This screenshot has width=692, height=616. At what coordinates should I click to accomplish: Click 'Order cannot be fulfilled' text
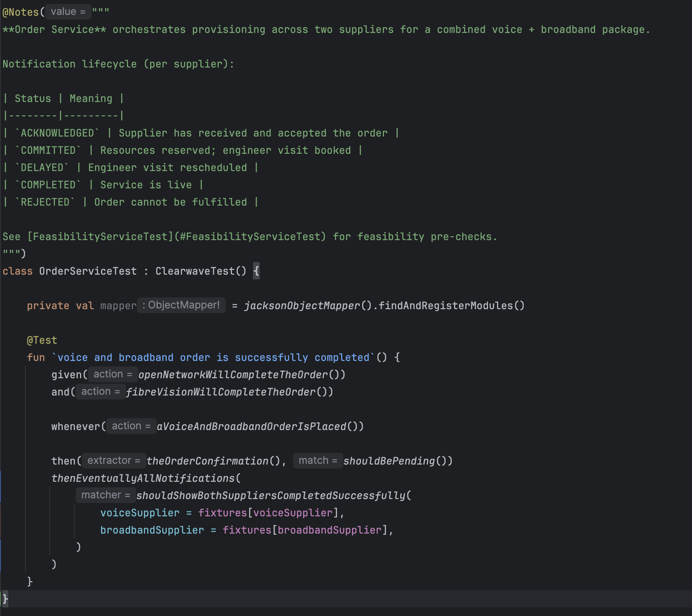coord(171,202)
